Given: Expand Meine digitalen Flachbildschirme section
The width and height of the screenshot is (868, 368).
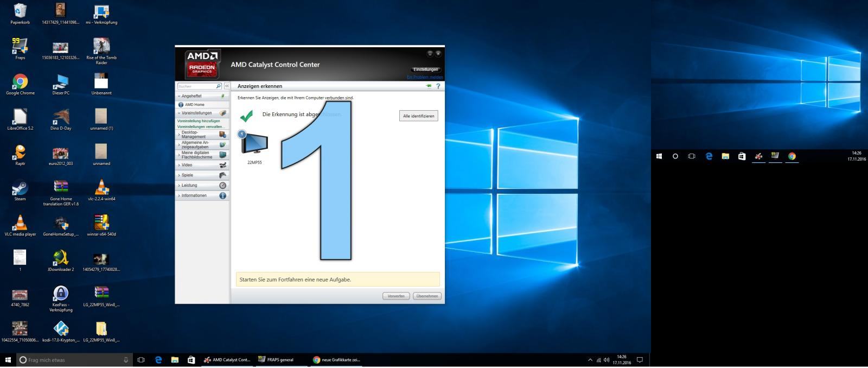Looking at the screenshot, I should pyautogui.click(x=202, y=155).
